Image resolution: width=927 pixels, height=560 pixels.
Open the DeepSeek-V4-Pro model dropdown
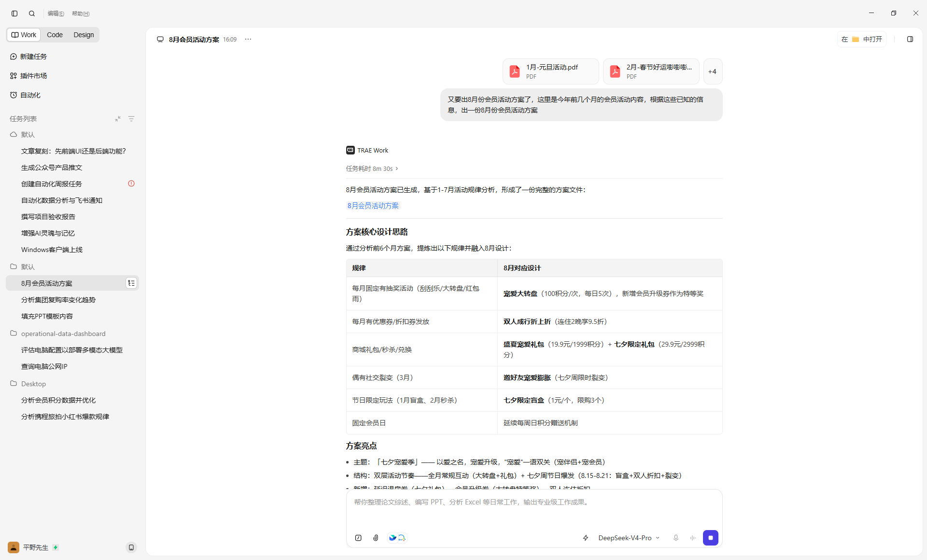629,538
